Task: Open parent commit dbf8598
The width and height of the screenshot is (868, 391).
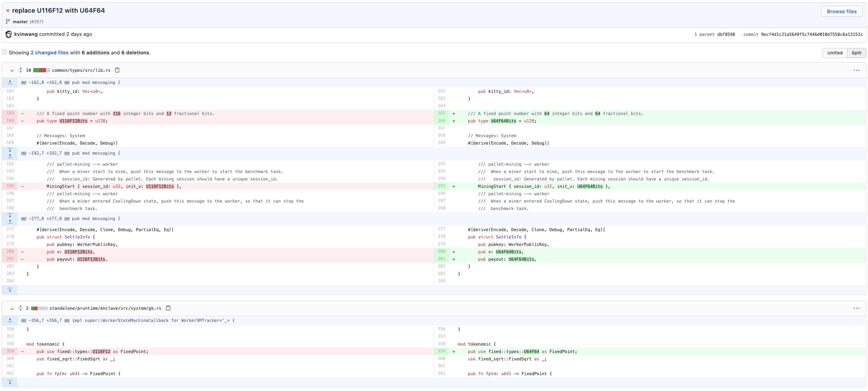Action: pos(726,34)
